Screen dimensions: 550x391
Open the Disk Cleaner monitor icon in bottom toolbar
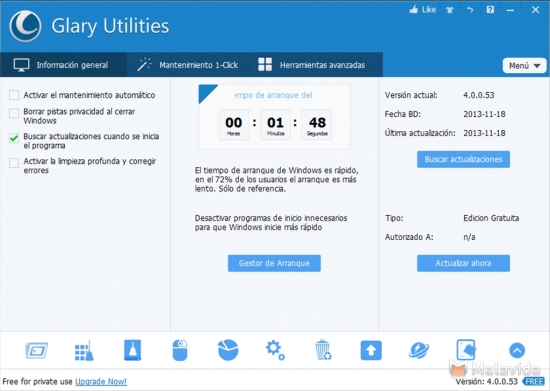[36, 350]
